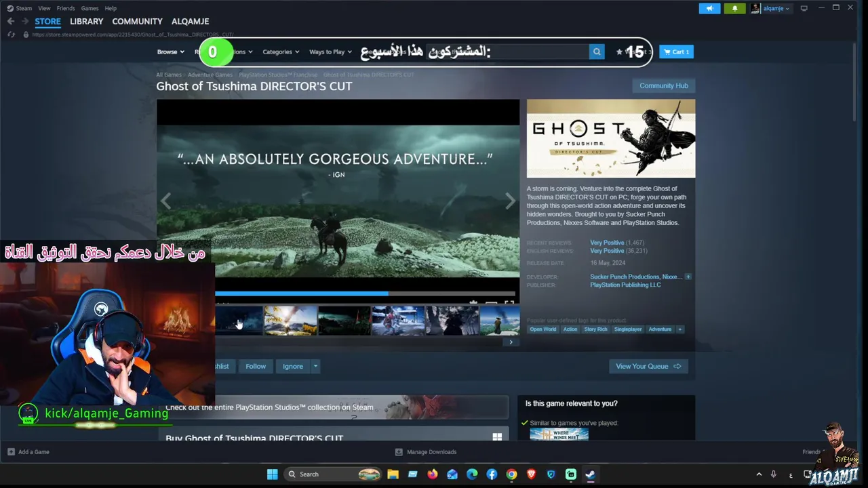Click the announcements megaphone icon
The height and width of the screenshot is (488, 868).
[709, 8]
